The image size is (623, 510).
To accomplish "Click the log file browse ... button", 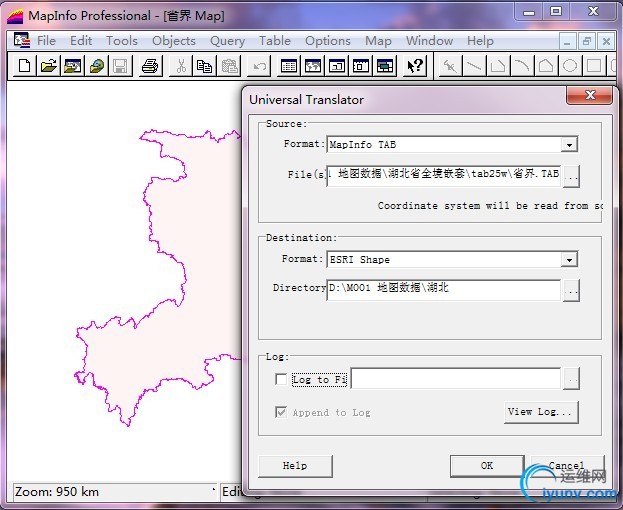I will click(571, 379).
